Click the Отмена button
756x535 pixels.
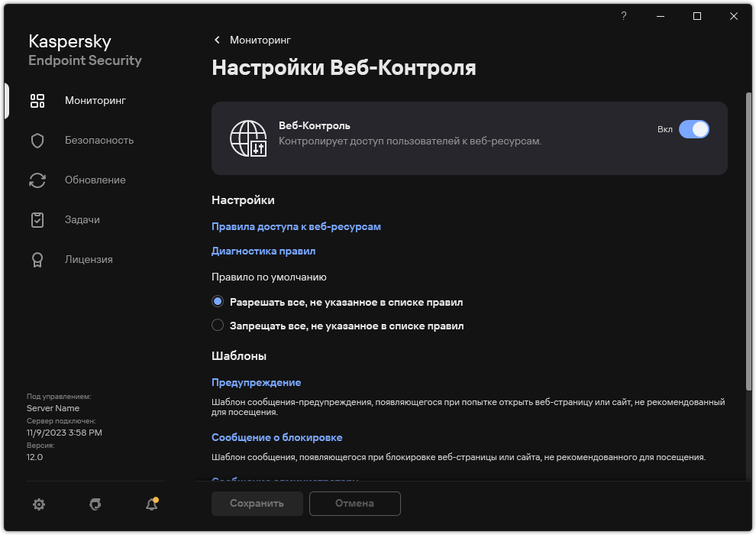click(x=354, y=504)
